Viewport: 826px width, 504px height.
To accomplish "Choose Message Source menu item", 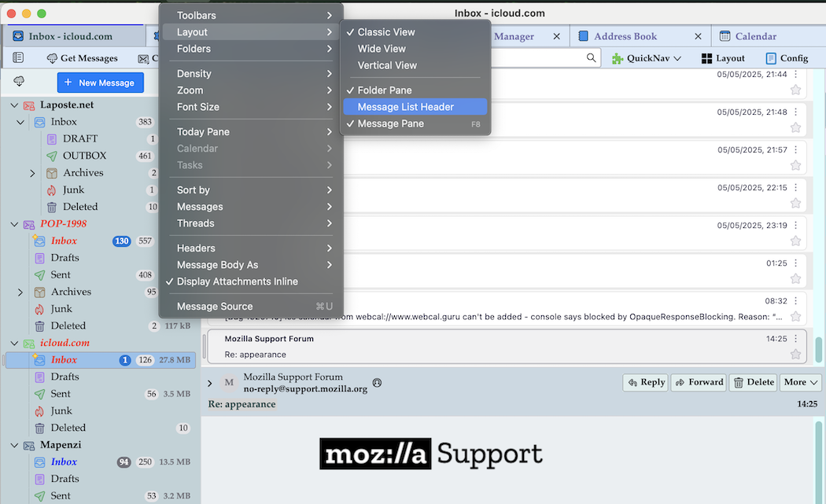I will tap(251, 307).
